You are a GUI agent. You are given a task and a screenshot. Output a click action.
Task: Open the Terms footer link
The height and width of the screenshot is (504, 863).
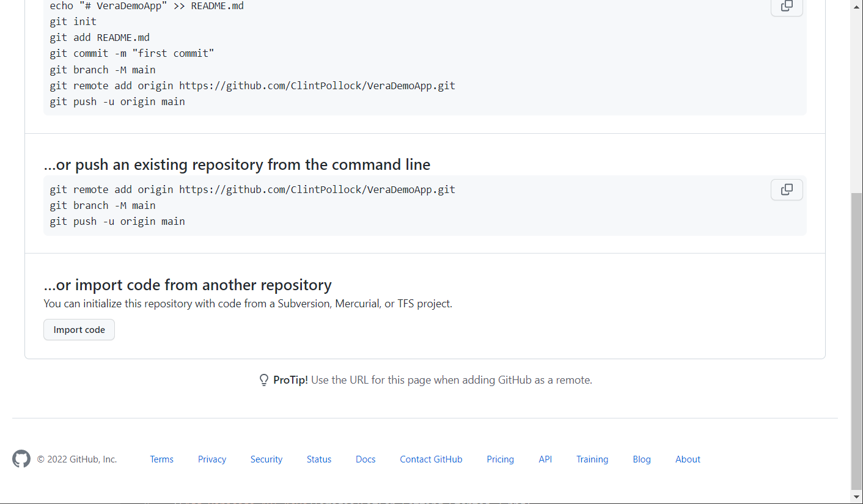(x=162, y=459)
